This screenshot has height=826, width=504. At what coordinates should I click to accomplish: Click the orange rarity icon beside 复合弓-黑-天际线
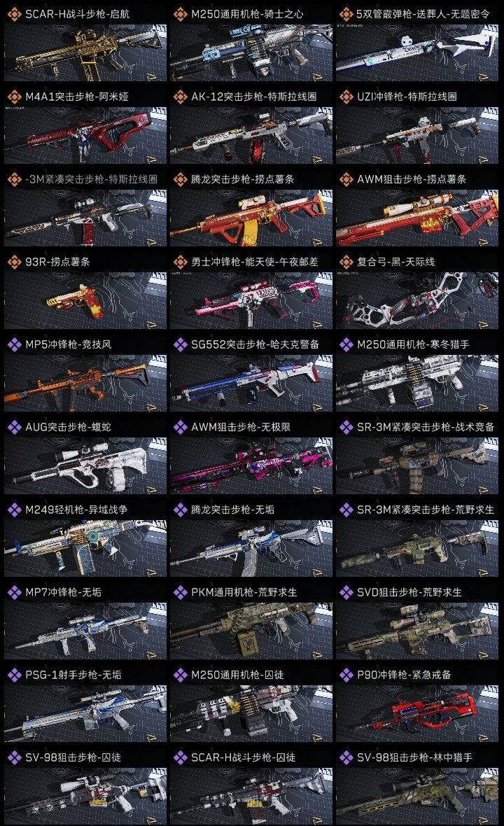pyautogui.click(x=346, y=262)
